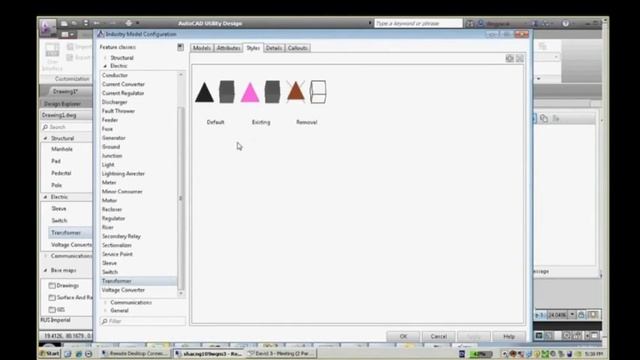
Task: Click the gear settings icon in Styles toolbar
Action: (509, 59)
